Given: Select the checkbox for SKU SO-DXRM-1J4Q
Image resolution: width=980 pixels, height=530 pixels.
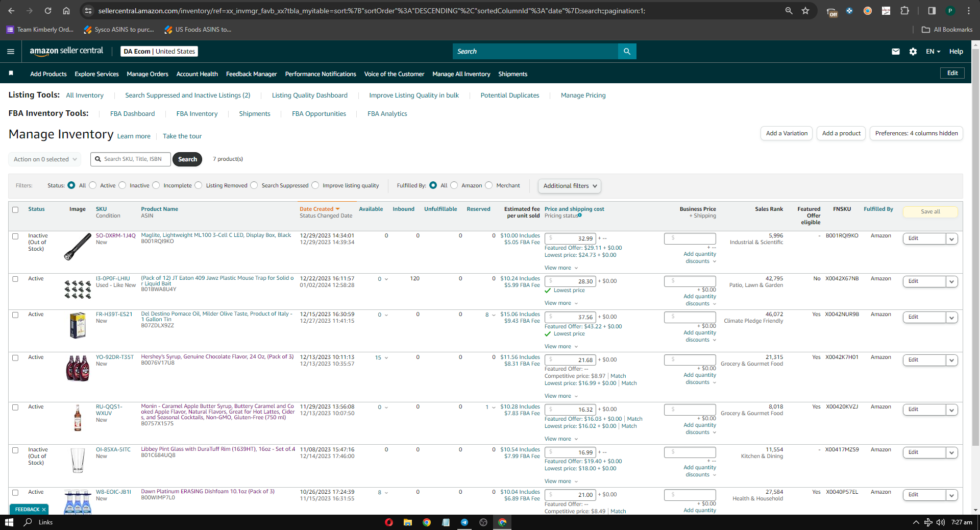Looking at the screenshot, I should pyautogui.click(x=15, y=236).
